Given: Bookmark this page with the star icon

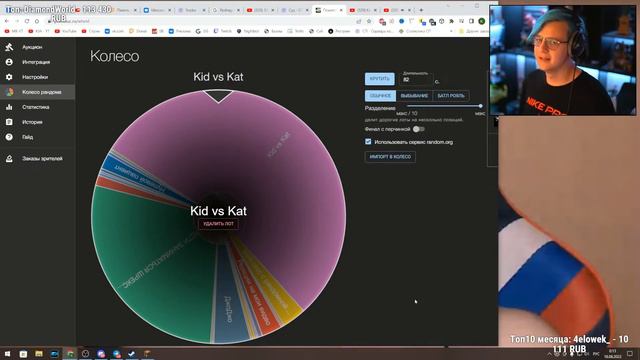Looking at the screenshot, I should click(x=369, y=21).
